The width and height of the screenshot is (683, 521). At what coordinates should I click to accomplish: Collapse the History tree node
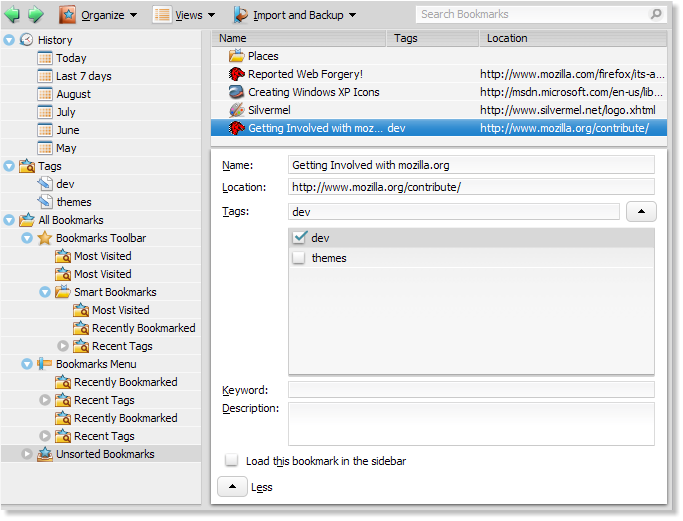pos(9,40)
